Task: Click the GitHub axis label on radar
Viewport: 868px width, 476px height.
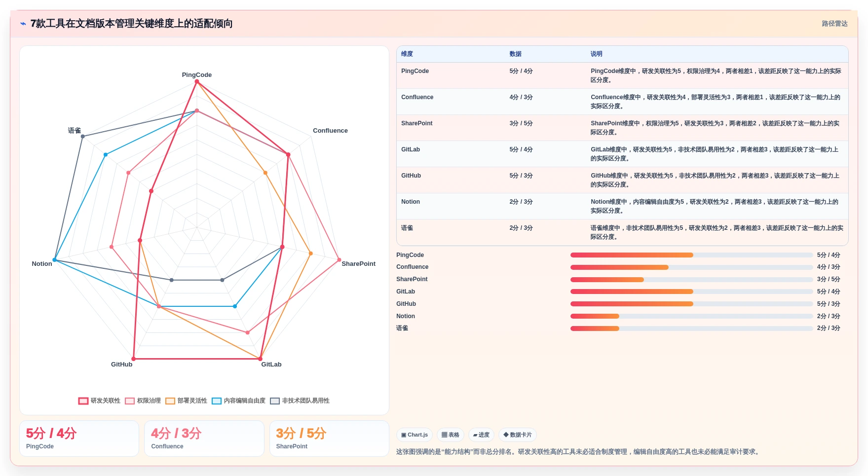Action: (x=121, y=365)
